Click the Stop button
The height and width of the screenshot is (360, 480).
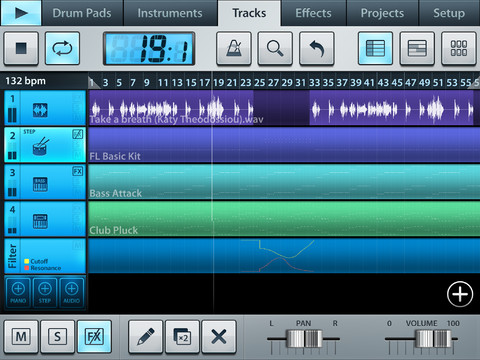click(x=21, y=48)
